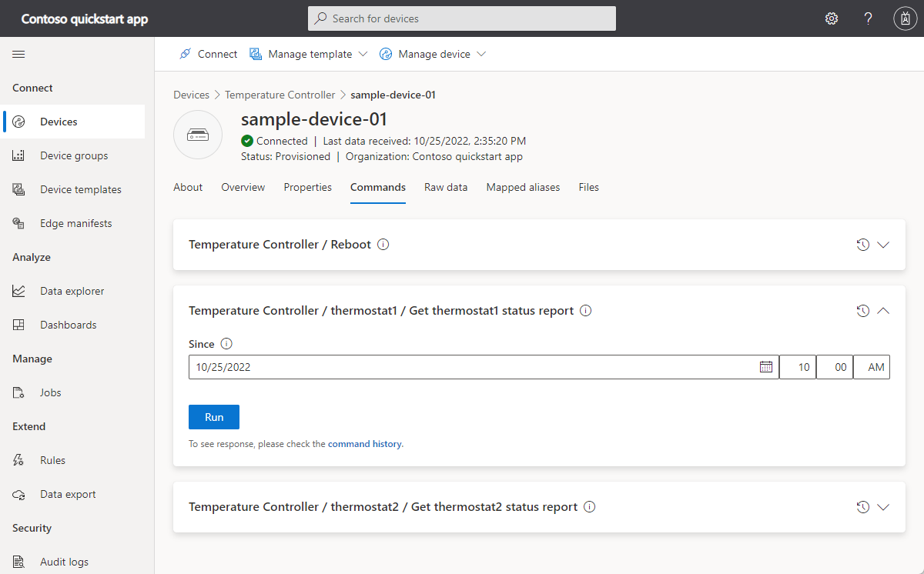This screenshot has width=924, height=574.
Task: Click the Rules sidebar icon
Action: click(19, 460)
